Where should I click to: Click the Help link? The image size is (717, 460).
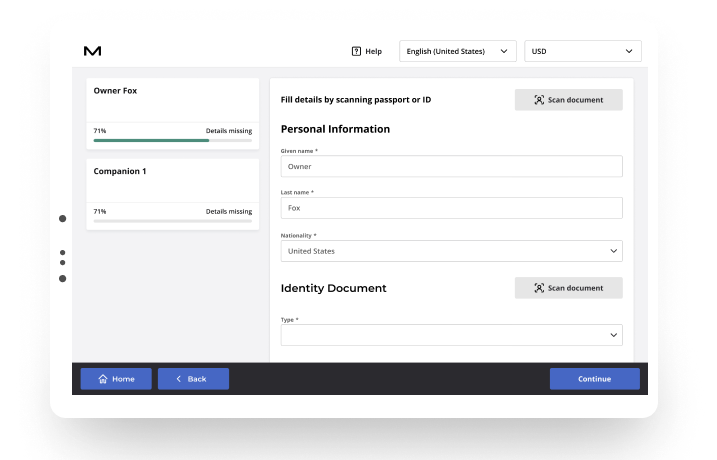(373, 51)
